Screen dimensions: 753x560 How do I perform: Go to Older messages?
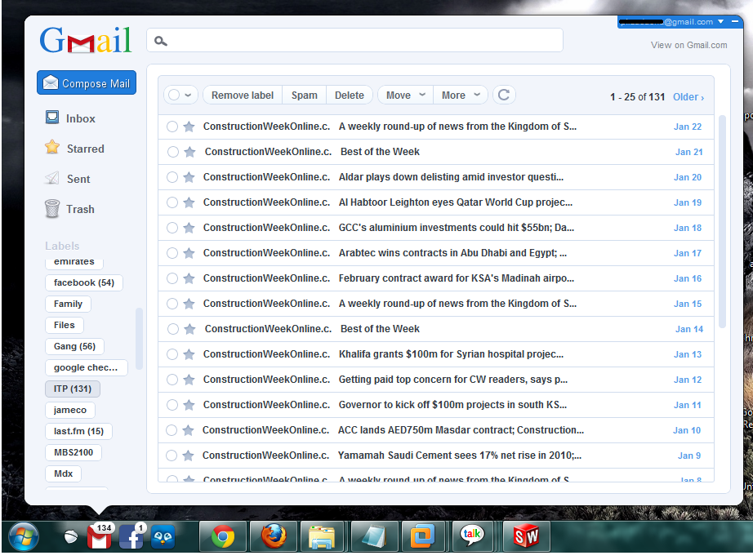[688, 97]
